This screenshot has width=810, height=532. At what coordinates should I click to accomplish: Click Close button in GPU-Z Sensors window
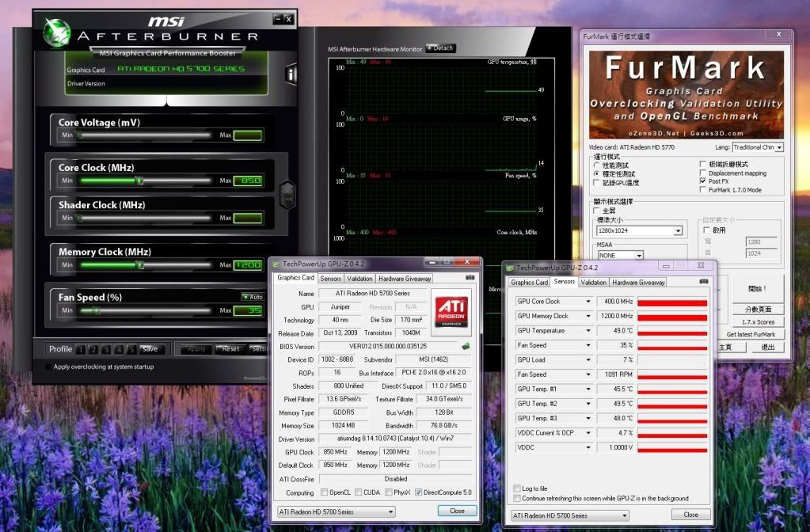click(690, 515)
